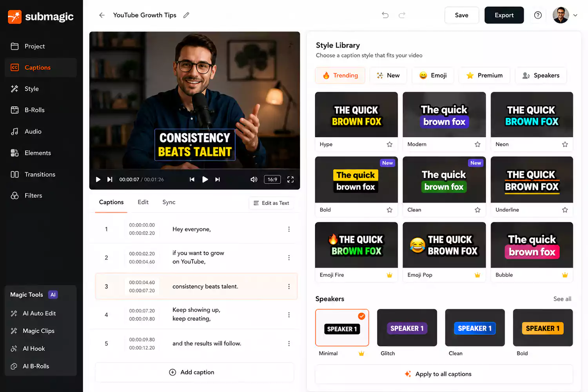Switch to the Sync tab

[169, 202]
